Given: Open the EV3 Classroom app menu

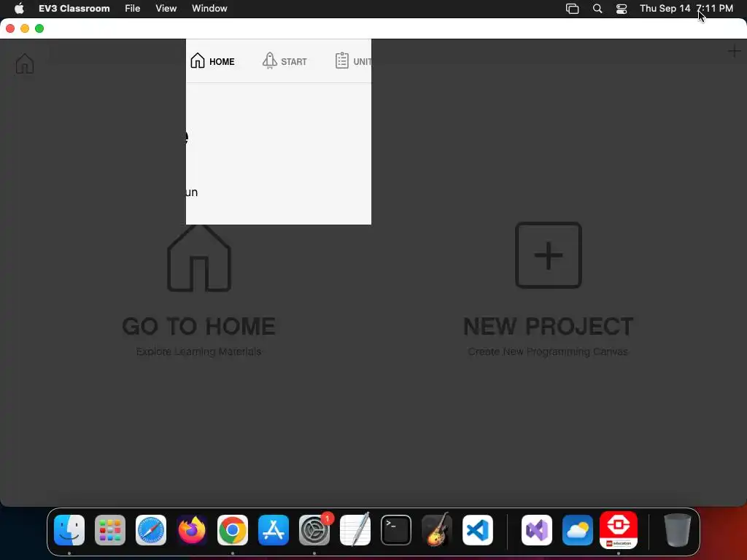Looking at the screenshot, I should [74, 9].
